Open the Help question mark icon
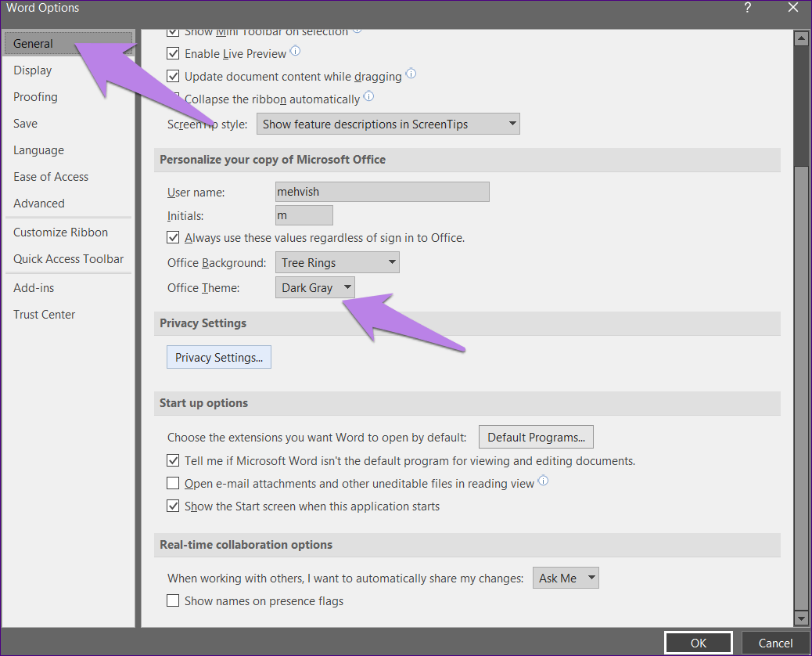Image resolution: width=812 pixels, height=656 pixels. pos(747,8)
